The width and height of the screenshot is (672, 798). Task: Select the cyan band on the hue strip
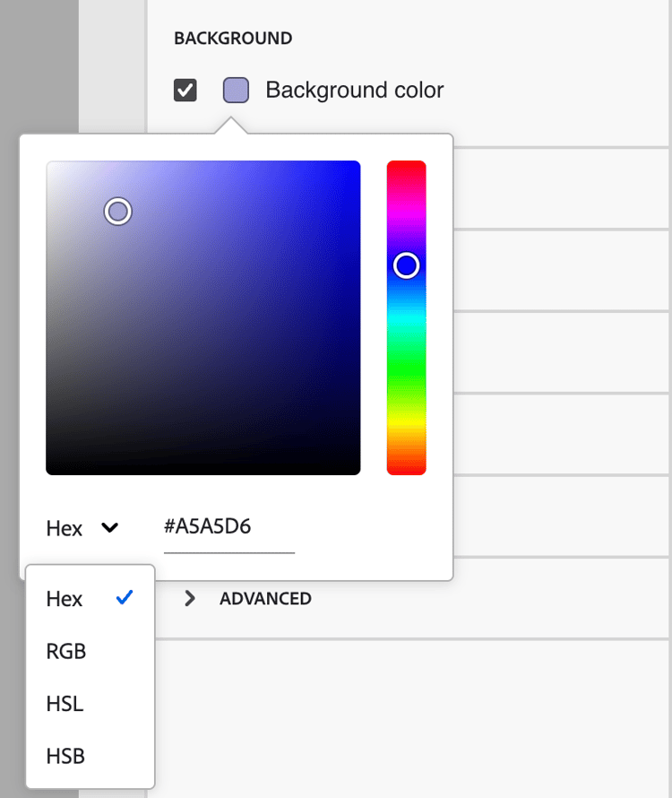point(407,318)
